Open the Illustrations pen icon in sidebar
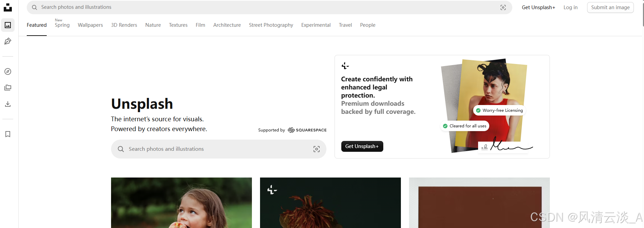 [x=8, y=41]
